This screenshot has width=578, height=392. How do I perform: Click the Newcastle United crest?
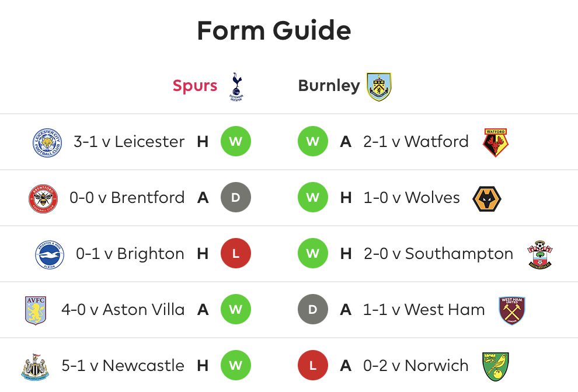click(34, 367)
